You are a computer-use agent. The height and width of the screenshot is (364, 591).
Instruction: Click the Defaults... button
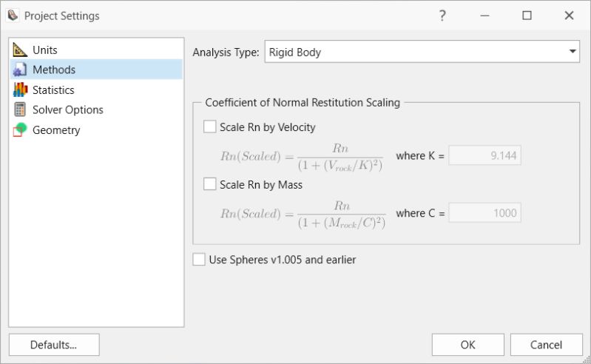(x=54, y=345)
